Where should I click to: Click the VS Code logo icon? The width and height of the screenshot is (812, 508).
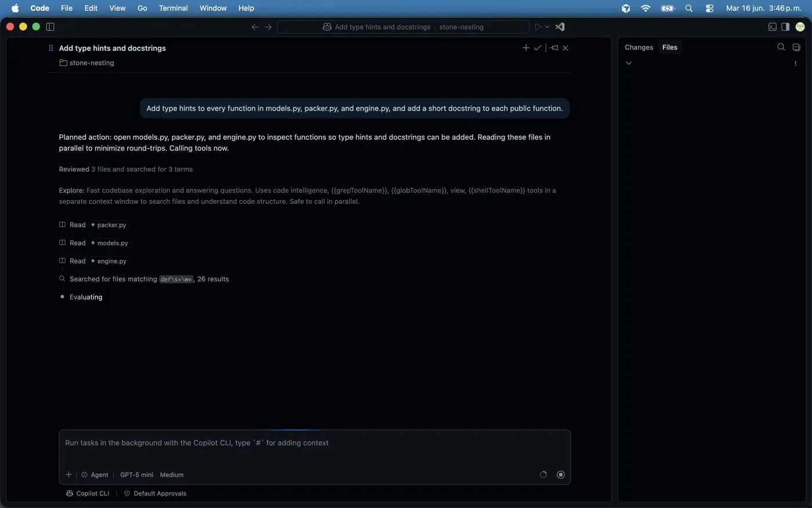click(x=560, y=27)
